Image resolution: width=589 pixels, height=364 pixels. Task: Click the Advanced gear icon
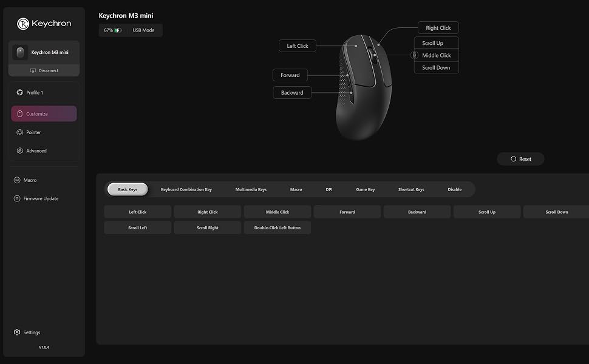click(20, 151)
